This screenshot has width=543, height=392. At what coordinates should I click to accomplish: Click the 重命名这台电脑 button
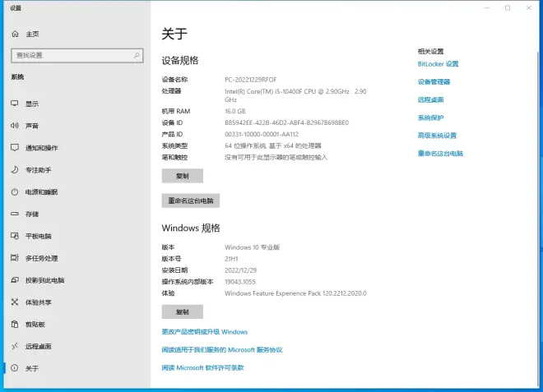coord(191,201)
